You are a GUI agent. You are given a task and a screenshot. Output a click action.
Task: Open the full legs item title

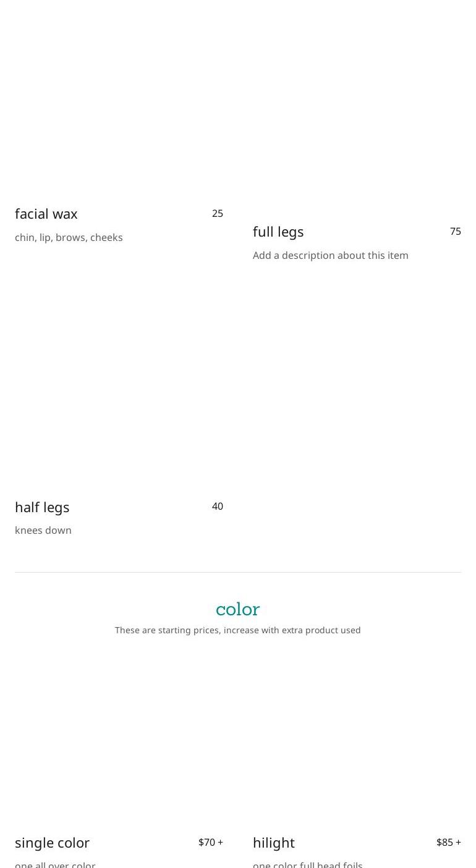[278, 232]
